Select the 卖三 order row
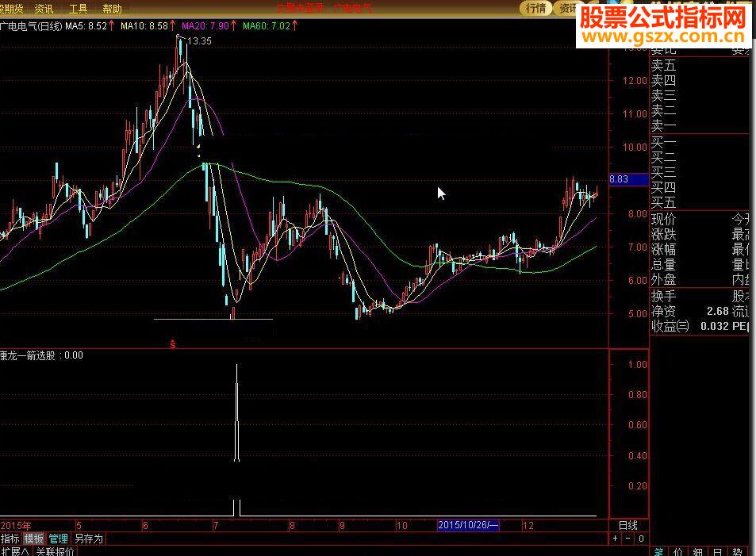This screenshot has width=756, height=556. coord(663,95)
